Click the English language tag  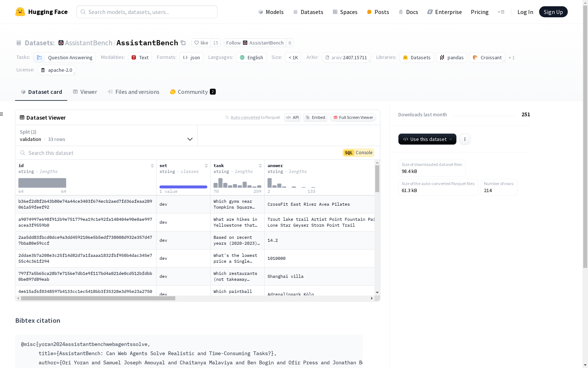click(251, 57)
